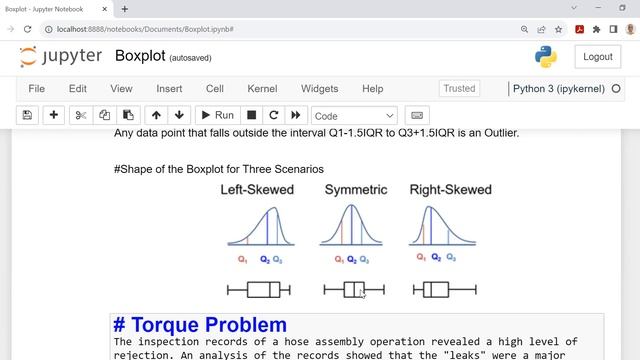This screenshot has height=360, width=640.
Task: Open the Kernel menu
Action: click(262, 89)
